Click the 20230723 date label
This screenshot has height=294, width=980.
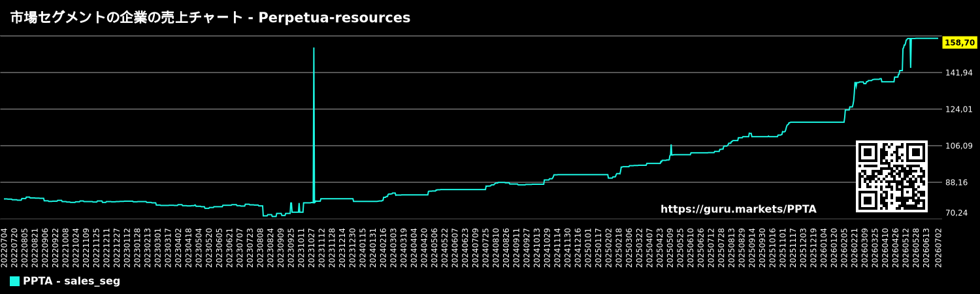click(x=250, y=248)
